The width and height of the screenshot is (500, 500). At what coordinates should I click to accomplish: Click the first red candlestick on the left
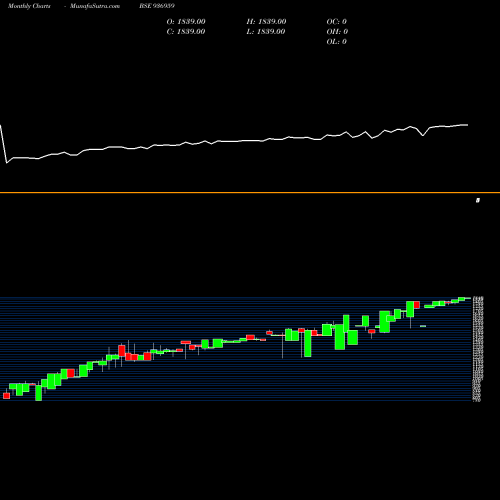pyautogui.click(x=6, y=396)
